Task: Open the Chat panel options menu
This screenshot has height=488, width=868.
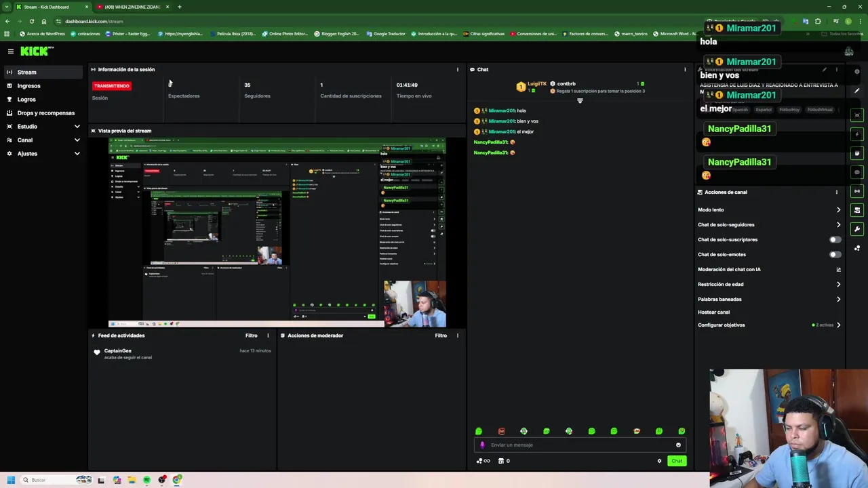Action: (685, 69)
